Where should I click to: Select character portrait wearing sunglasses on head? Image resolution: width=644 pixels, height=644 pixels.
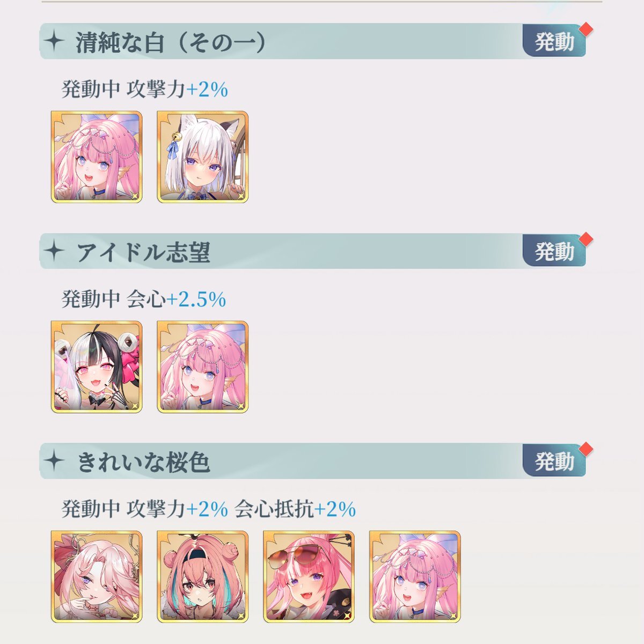coord(309,577)
